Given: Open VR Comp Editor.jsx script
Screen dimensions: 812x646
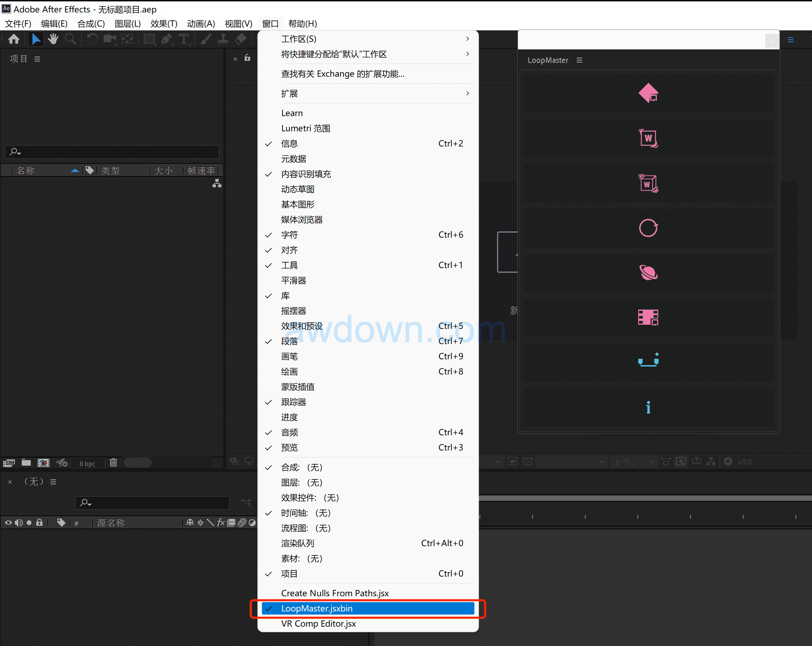Looking at the screenshot, I should point(318,624).
